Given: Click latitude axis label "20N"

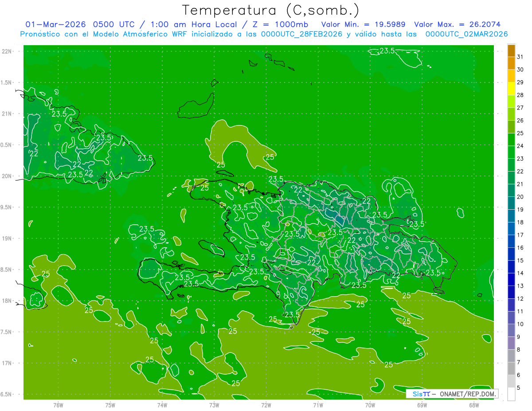Looking at the screenshot, I should click(7, 176).
